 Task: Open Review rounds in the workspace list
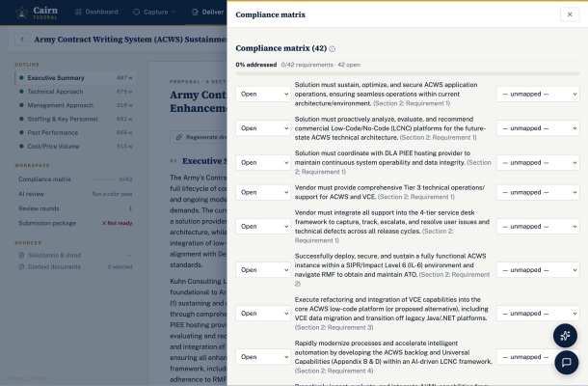click(75, 208)
